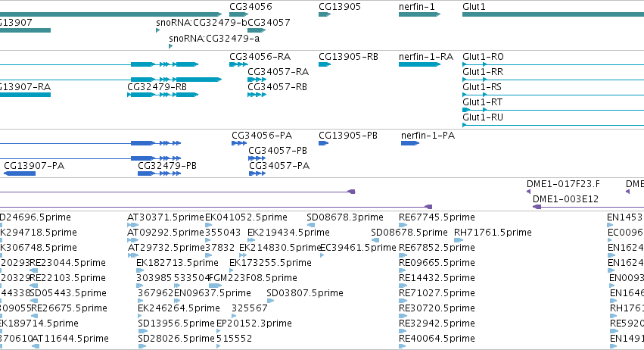
Task: Click the DME1-017F23.F clone label
Action: click(563, 184)
